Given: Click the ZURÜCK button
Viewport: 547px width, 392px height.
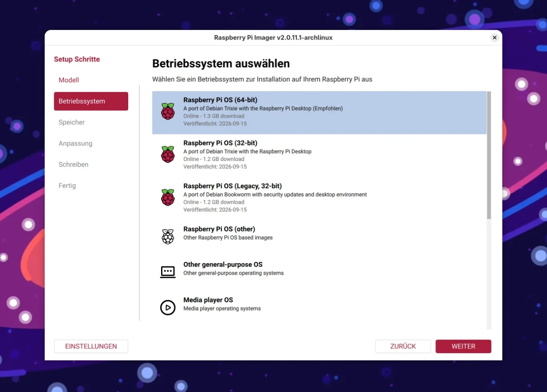Looking at the screenshot, I should [x=403, y=346].
